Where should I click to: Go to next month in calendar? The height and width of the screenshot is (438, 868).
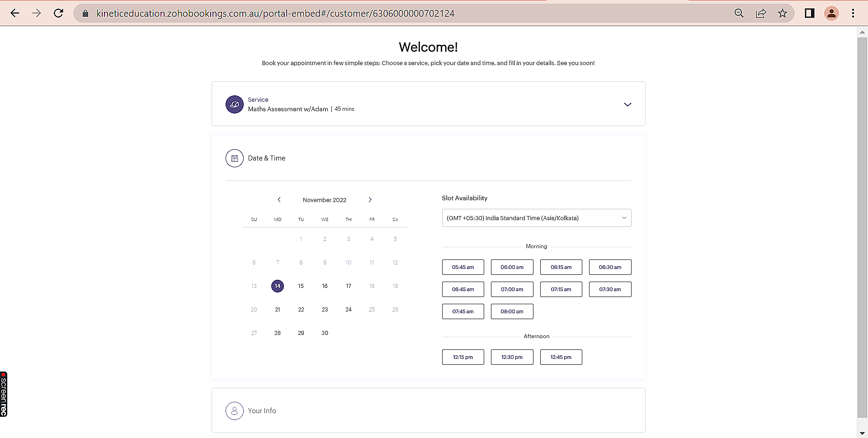coord(370,200)
